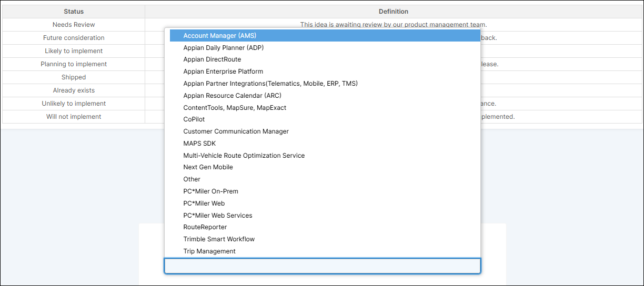Choose CoPilot from the product list
644x286 pixels.
194,119
